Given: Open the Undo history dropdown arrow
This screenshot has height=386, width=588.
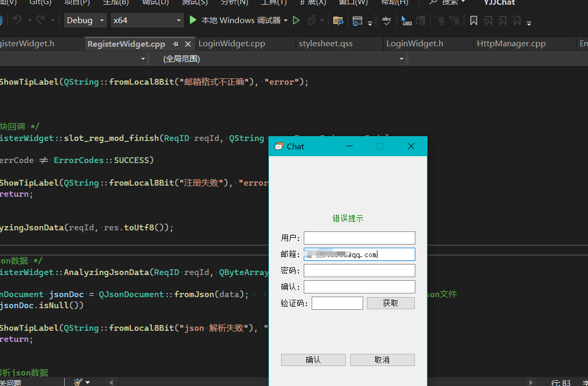Looking at the screenshot, I should (29, 21).
